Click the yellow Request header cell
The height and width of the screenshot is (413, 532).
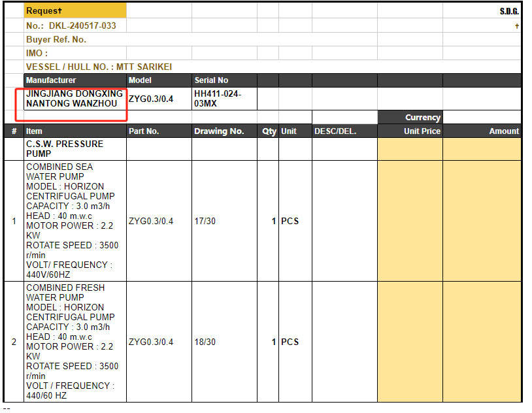point(75,11)
